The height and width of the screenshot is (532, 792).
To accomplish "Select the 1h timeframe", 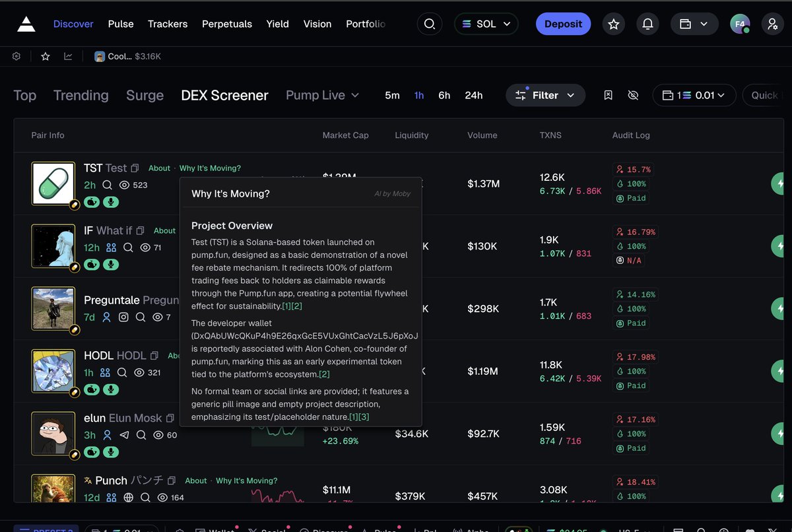I will pos(419,95).
